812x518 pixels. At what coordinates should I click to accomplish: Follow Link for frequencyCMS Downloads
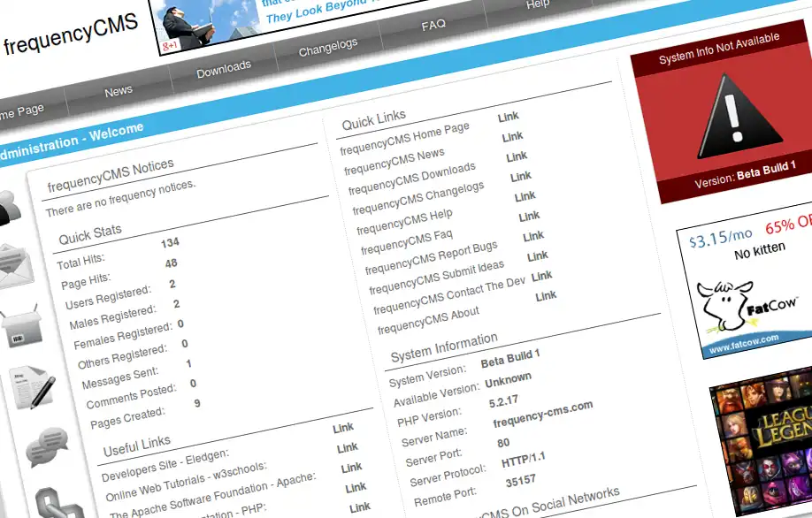pyautogui.click(x=517, y=156)
